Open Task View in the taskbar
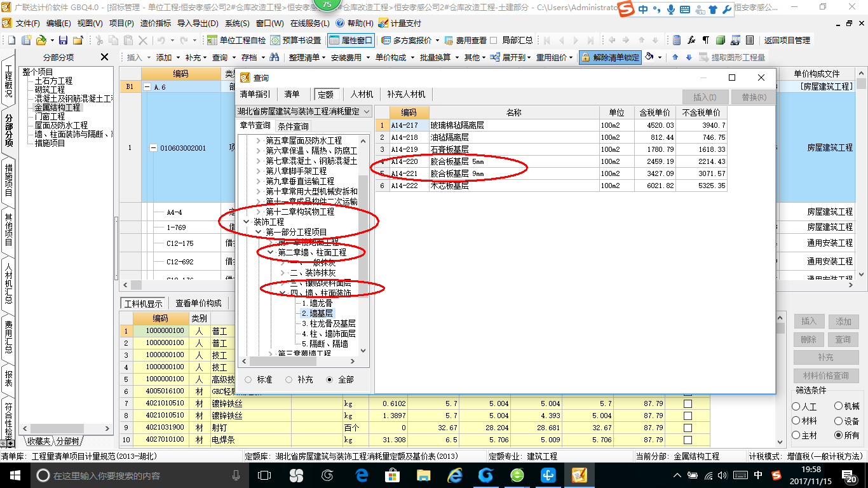 264,475
